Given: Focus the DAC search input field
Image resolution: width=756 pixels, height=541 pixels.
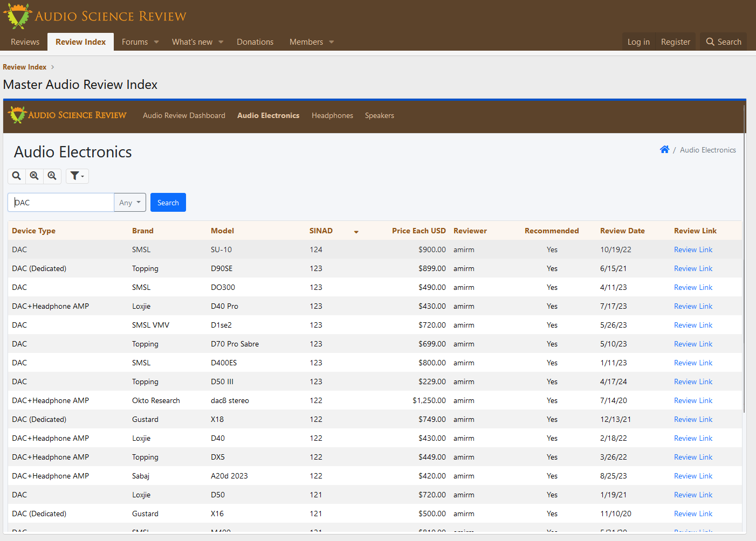Looking at the screenshot, I should [61, 203].
